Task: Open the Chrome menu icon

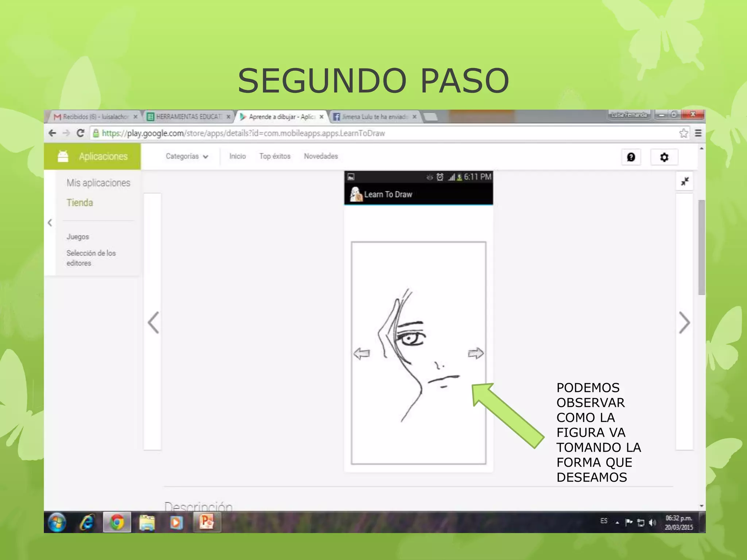Action: (698, 133)
